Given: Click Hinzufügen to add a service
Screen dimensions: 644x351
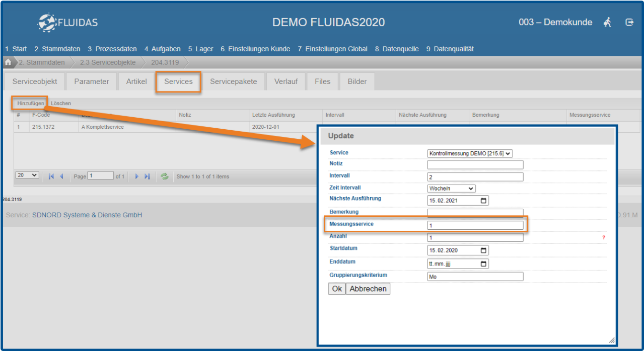Looking at the screenshot, I should coord(30,103).
